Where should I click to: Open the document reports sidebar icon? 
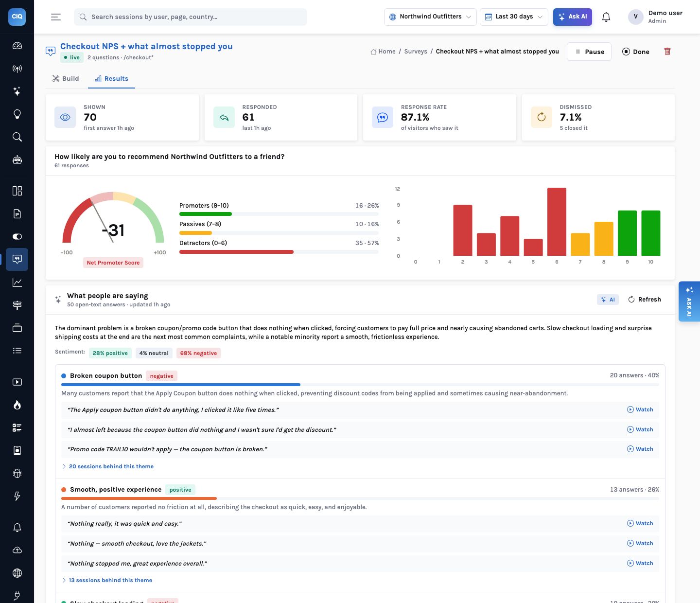point(17,213)
